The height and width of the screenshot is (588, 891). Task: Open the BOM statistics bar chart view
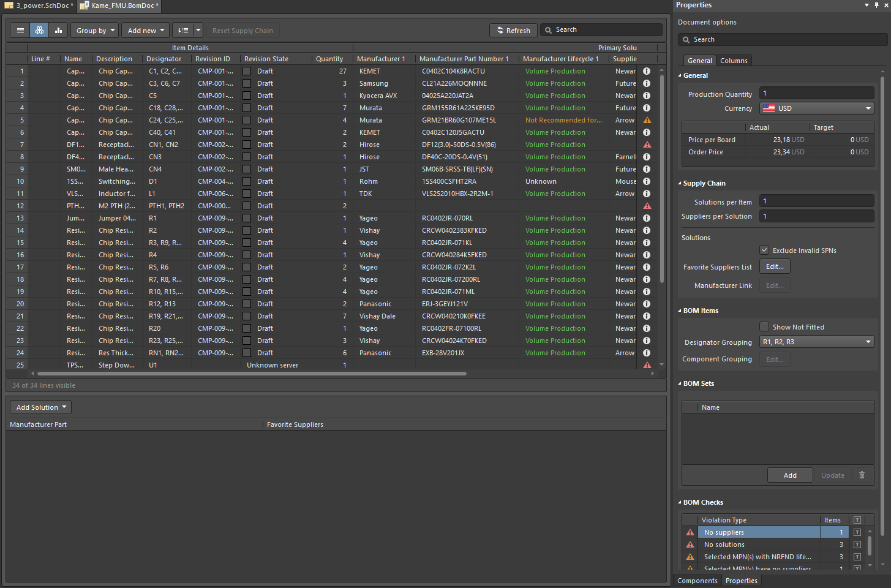tap(58, 29)
